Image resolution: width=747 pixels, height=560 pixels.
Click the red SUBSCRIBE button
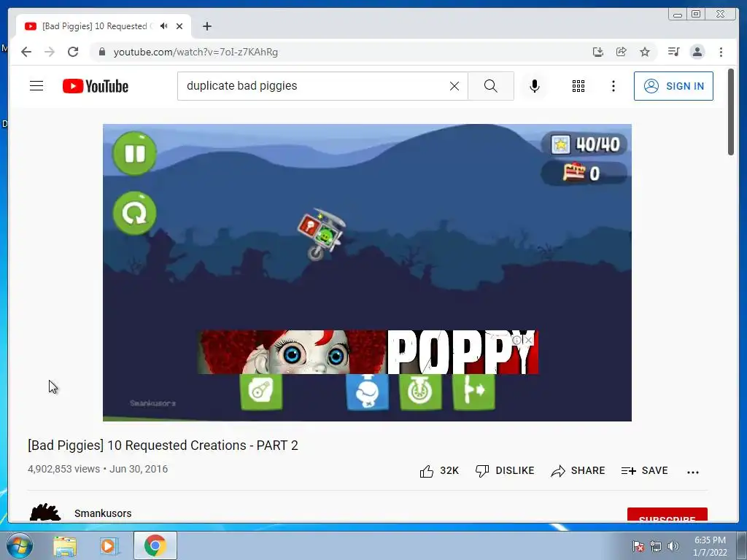(667, 515)
